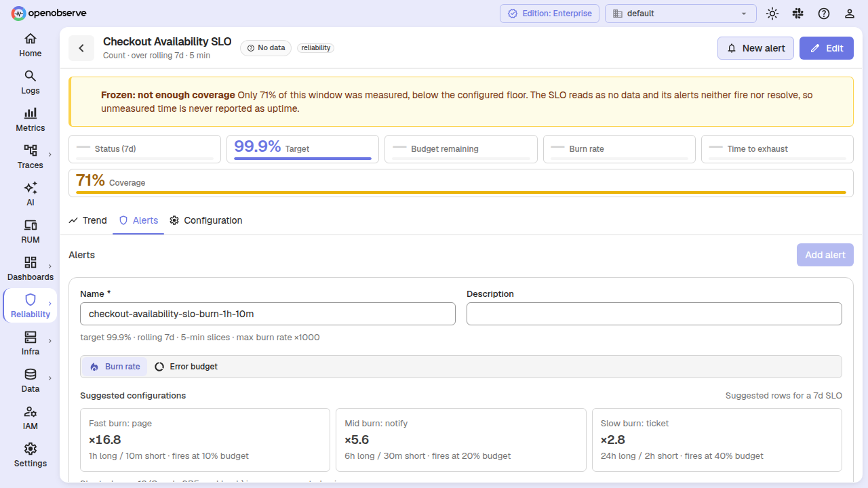Open Dashboards from the sidebar
Viewport: 868px width, 488px height.
pos(30,268)
